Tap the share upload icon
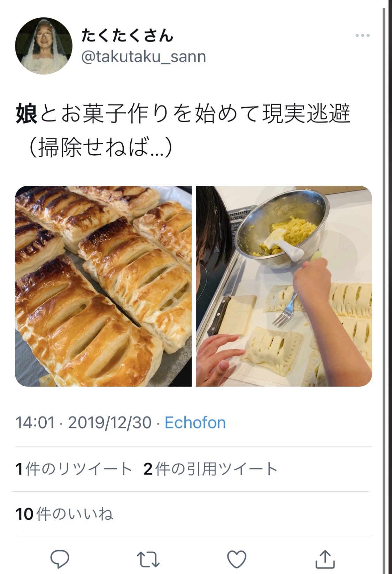 [x=325, y=559]
